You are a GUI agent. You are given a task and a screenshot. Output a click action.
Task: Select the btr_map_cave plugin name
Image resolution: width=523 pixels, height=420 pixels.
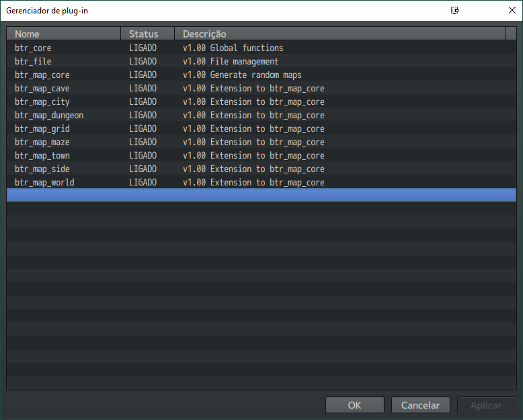click(42, 88)
